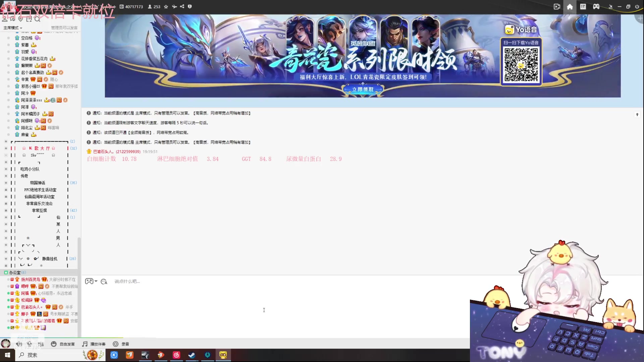Screen dimensions: 644x362
Task: Expand the 帝国神话 channel
Action: click(6, 183)
